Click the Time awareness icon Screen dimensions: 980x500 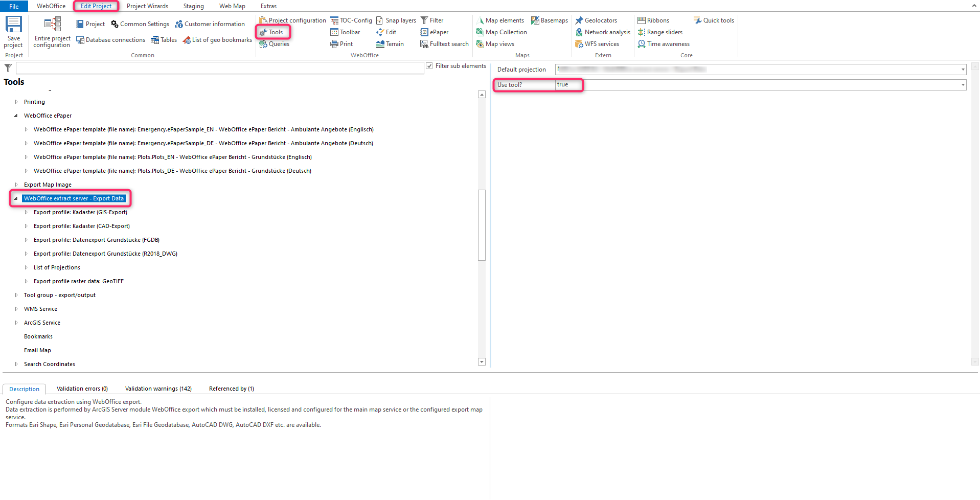click(663, 44)
